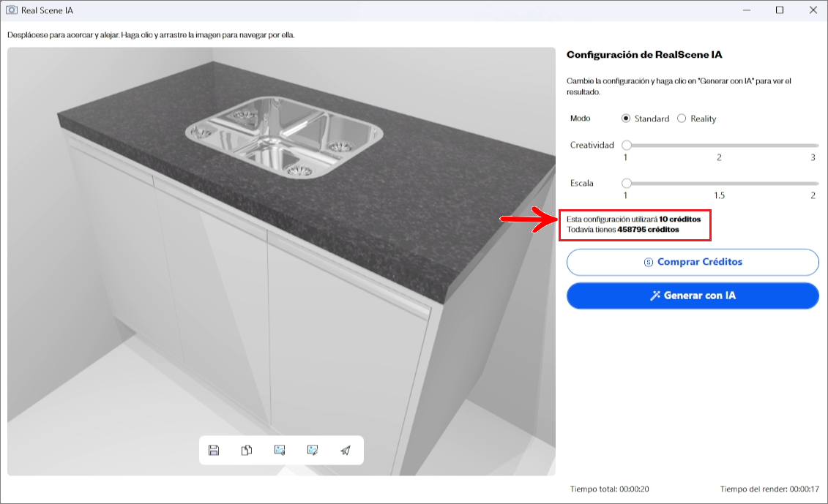Click the Creatividad slider handle
Image resolution: width=828 pixels, height=504 pixels.
tap(627, 146)
